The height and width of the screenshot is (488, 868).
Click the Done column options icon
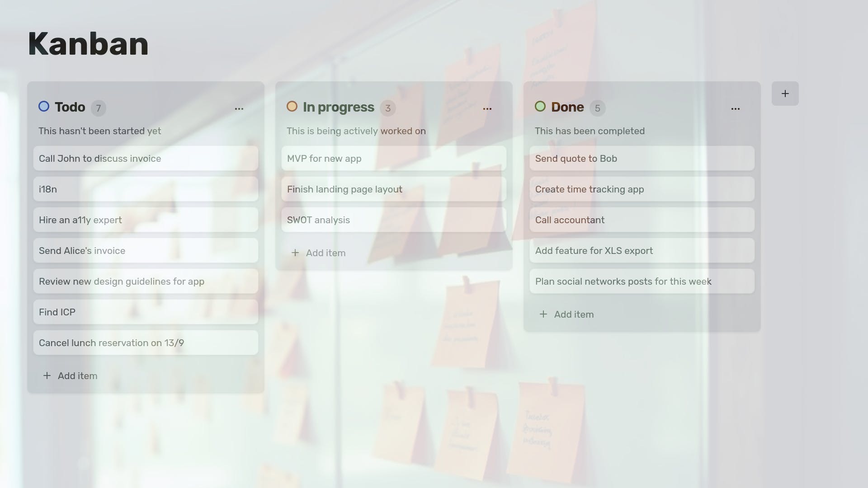coord(736,108)
